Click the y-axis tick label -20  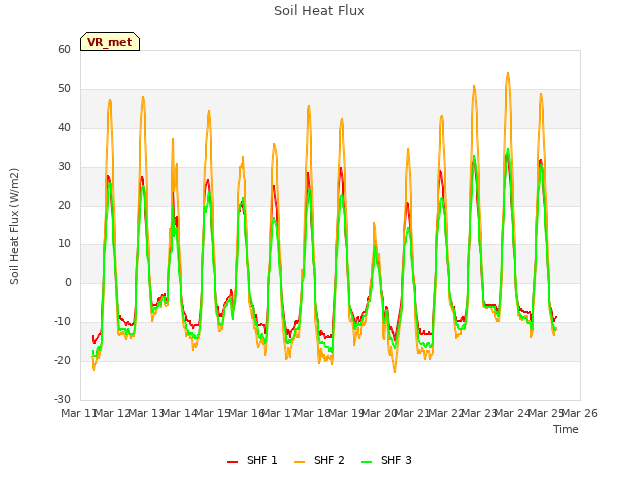tap(62, 360)
